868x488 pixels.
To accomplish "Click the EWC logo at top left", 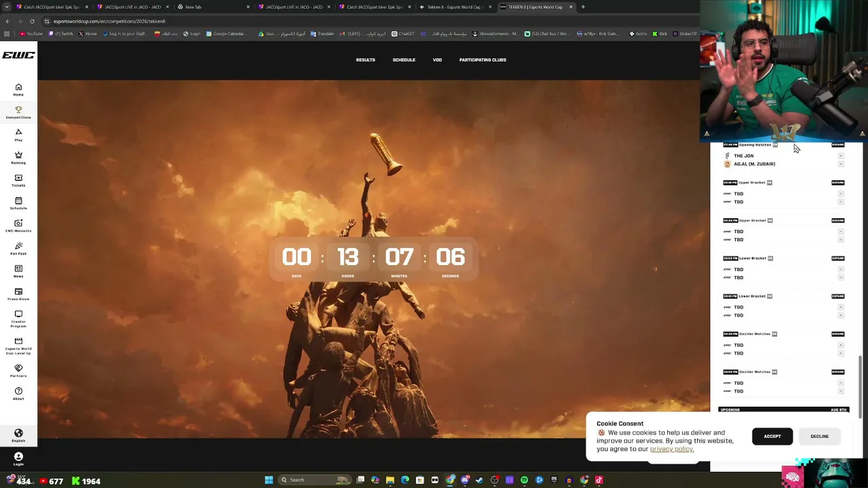I will [18, 55].
